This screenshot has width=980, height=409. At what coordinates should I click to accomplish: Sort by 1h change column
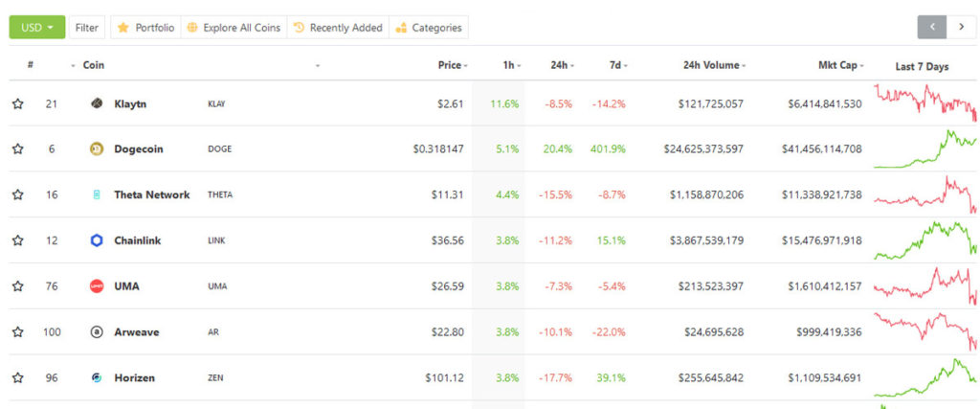tap(509, 65)
